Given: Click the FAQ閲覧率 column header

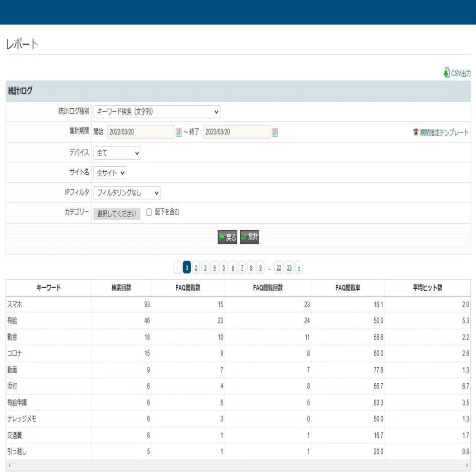Looking at the screenshot, I should pyautogui.click(x=348, y=288).
